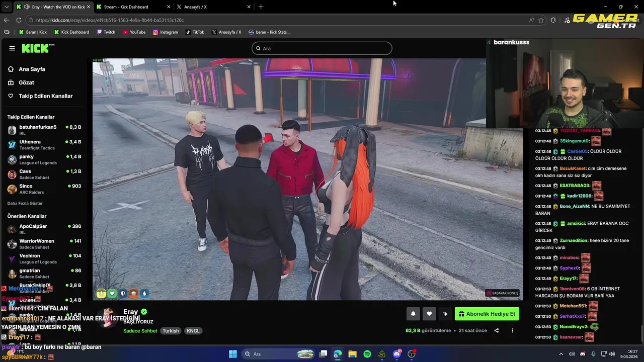Click the KNGL tag
The height and width of the screenshot is (362, 644).
tap(193, 331)
